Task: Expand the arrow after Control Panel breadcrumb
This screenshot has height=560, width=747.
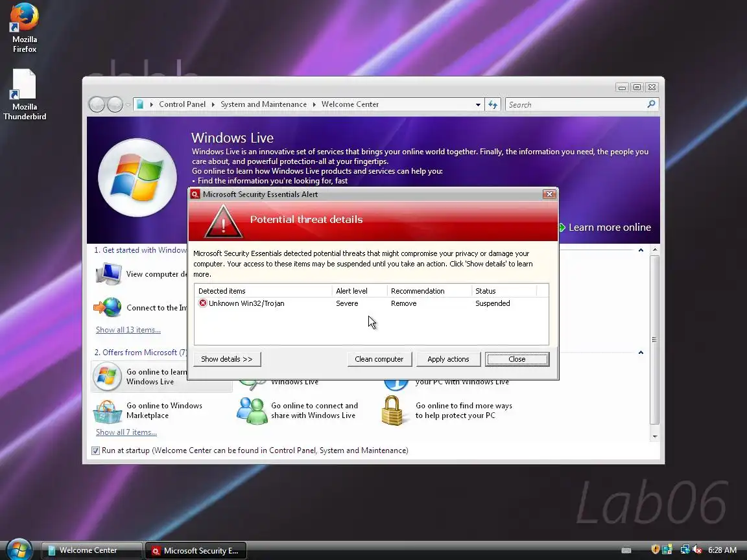Action: 213,104
